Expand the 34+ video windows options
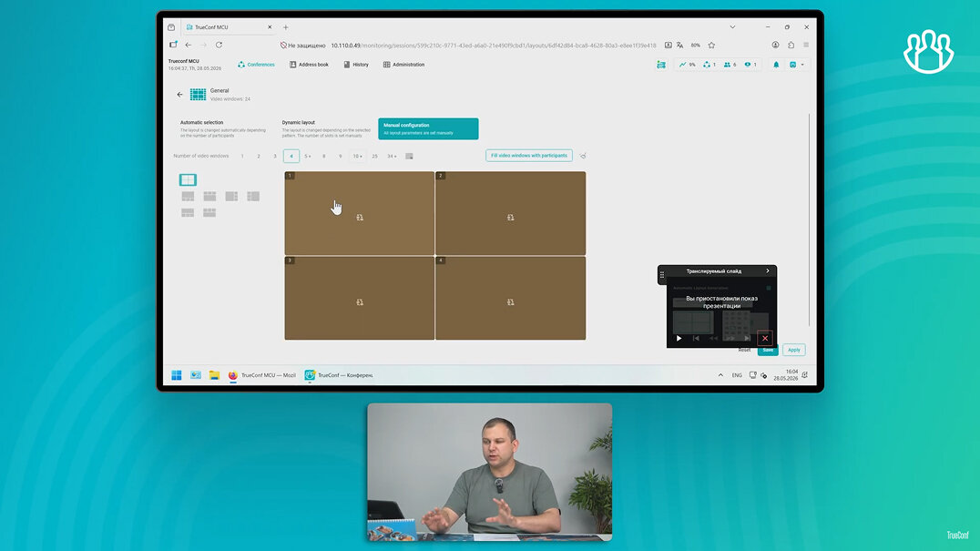The width and height of the screenshot is (980, 551). point(392,156)
